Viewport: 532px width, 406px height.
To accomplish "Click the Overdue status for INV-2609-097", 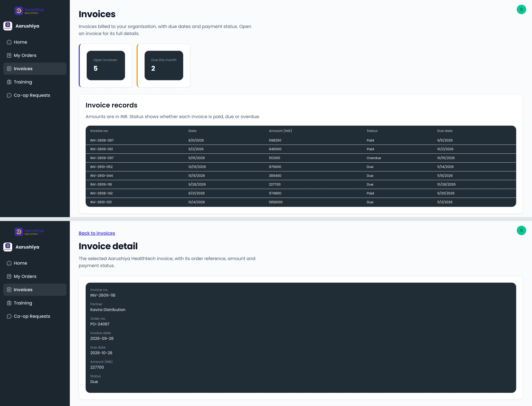I will click(374, 158).
